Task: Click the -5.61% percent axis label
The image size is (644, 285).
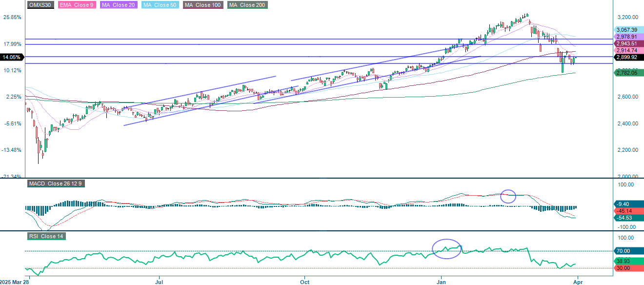Action: pos(13,123)
